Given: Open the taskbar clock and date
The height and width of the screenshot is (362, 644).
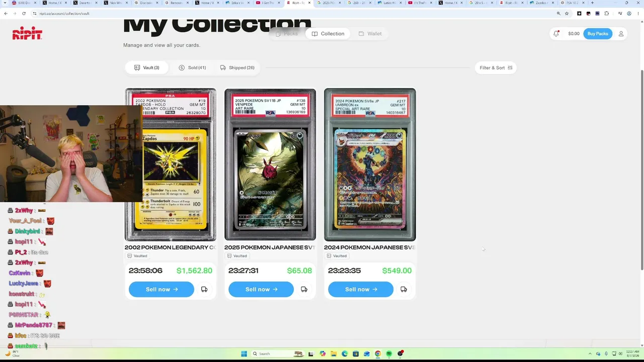Looking at the screenshot, I should [632, 353].
